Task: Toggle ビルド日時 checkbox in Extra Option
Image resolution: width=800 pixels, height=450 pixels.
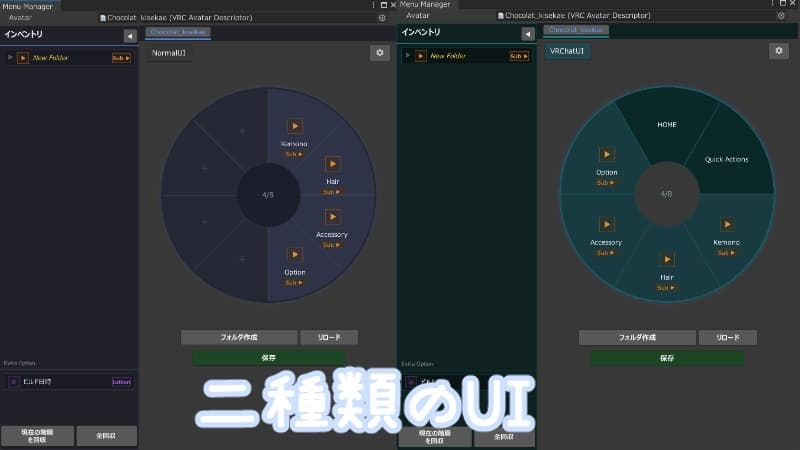Action: click(x=14, y=382)
